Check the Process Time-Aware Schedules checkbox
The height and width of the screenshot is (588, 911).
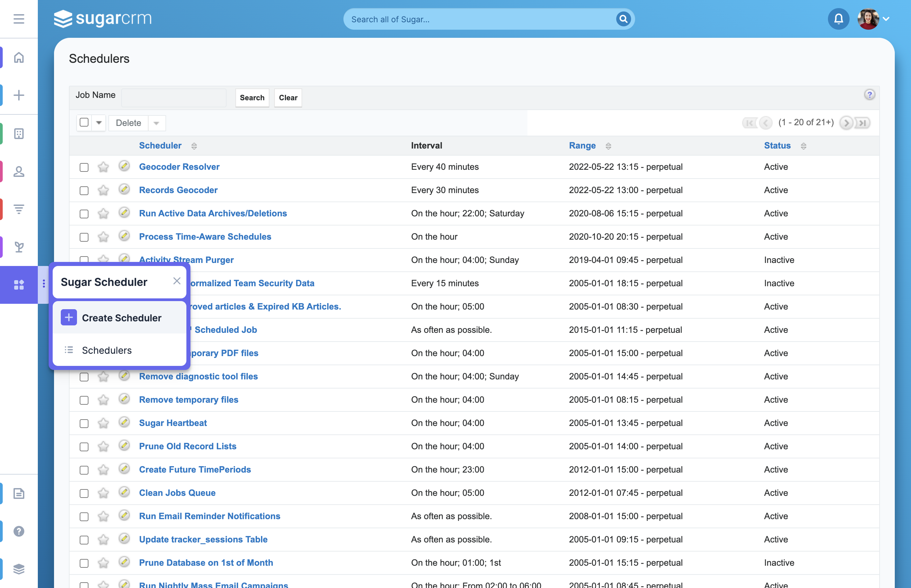84,237
